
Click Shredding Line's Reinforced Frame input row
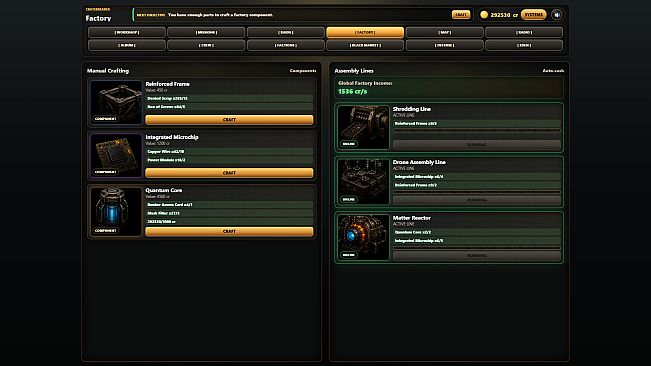pyautogui.click(x=477, y=123)
